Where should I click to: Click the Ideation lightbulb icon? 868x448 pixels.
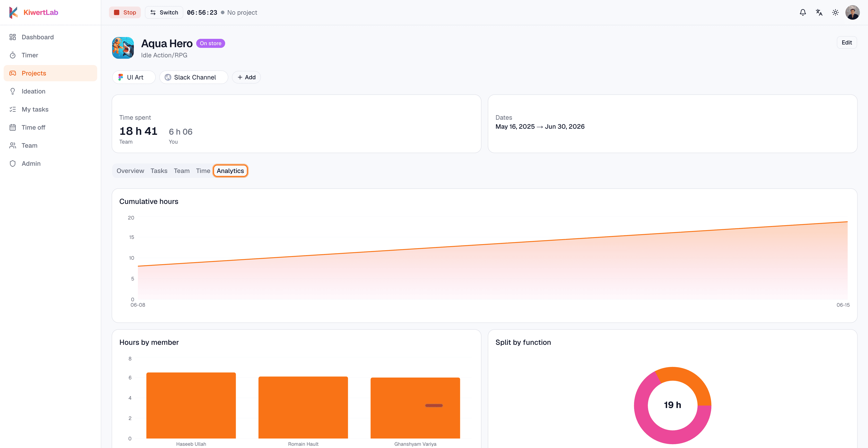tap(12, 91)
